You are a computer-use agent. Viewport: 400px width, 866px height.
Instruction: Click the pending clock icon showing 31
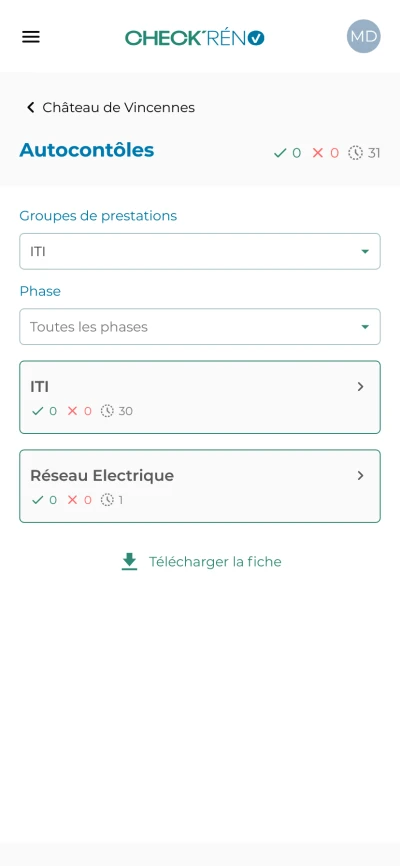[355, 153]
